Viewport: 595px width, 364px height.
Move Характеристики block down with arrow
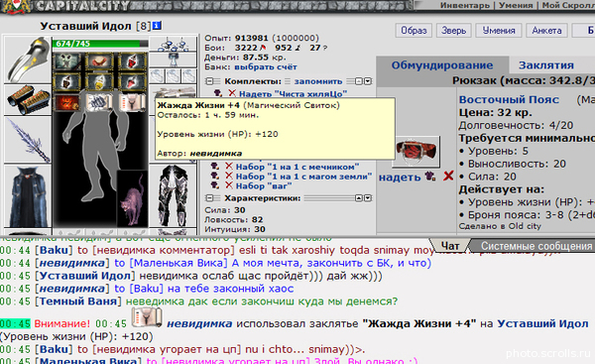click(x=368, y=198)
